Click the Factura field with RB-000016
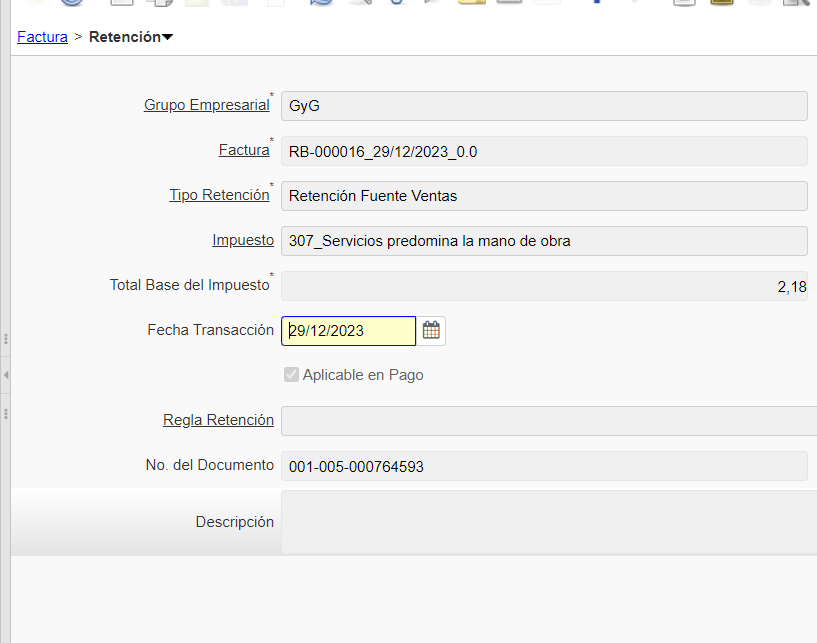 click(x=543, y=151)
